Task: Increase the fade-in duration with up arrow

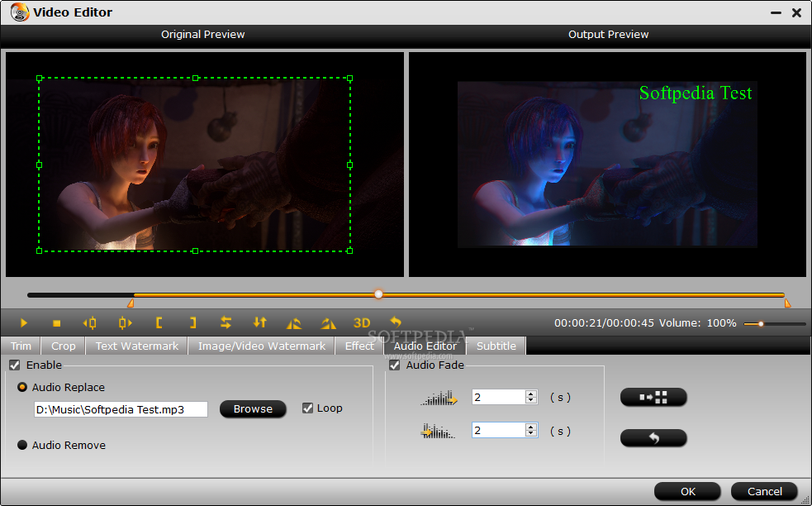Action: pos(531,394)
